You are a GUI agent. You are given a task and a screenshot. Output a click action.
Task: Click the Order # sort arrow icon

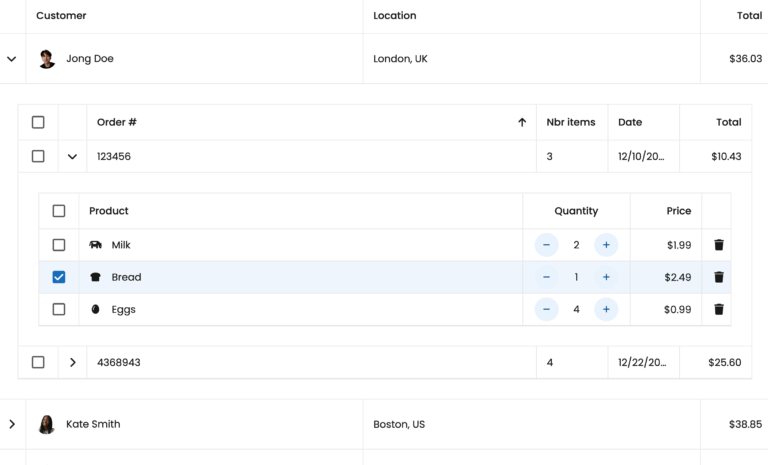click(521, 122)
